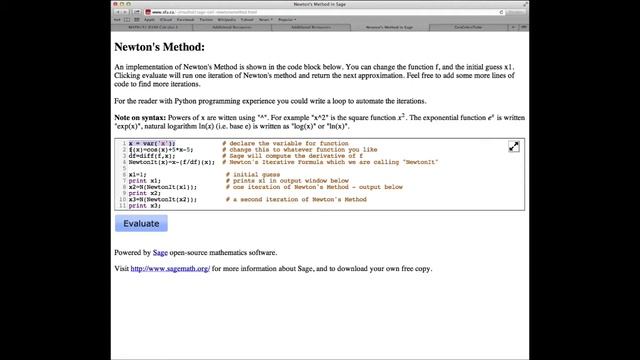Click code line "x3=N(NewtonIt(x2));"

[162, 199]
